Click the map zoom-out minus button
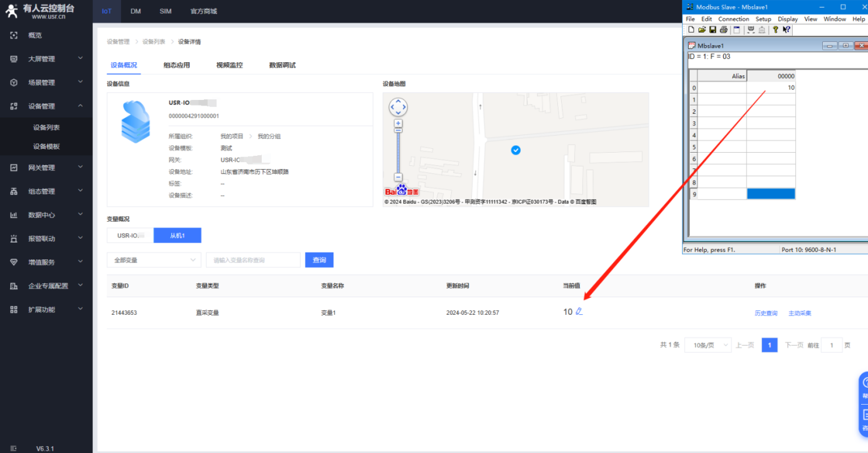 click(398, 177)
